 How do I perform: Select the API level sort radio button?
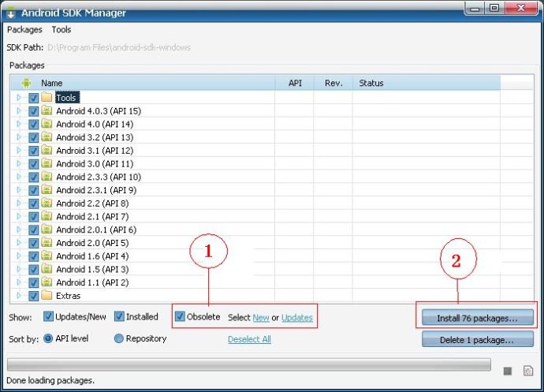[48, 338]
